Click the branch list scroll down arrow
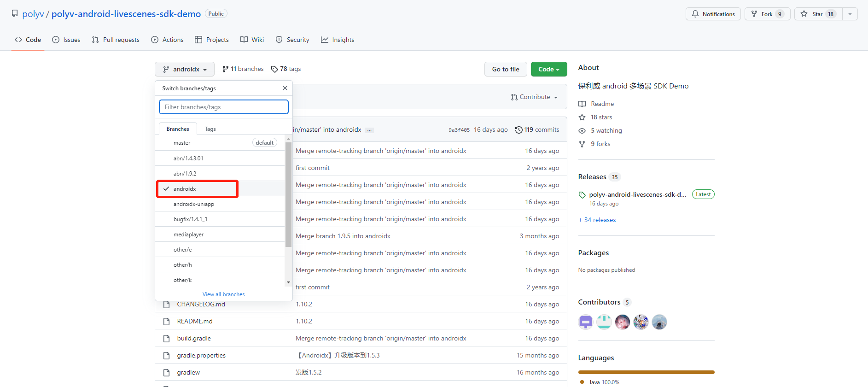The image size is (868, 387). coord(288,282)
